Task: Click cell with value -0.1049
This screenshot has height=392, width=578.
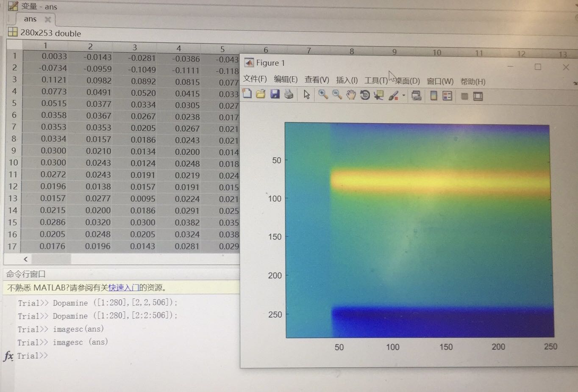Action: pyautogui.click(x=142, y=69)
